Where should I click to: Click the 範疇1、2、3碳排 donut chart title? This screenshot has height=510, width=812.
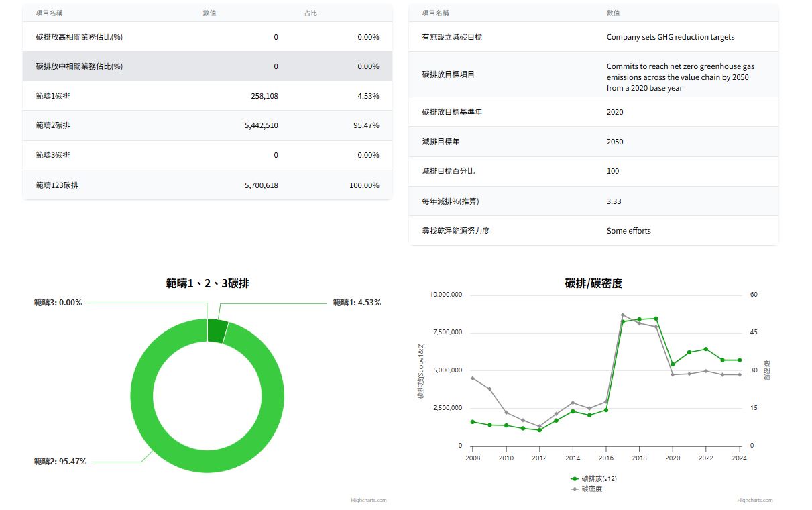(x=207, y=284)
